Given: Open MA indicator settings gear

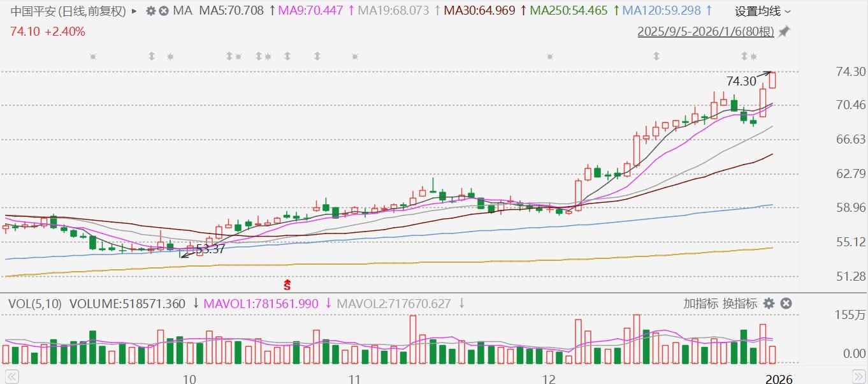Looking at the screenshot, I should [150, 11].
